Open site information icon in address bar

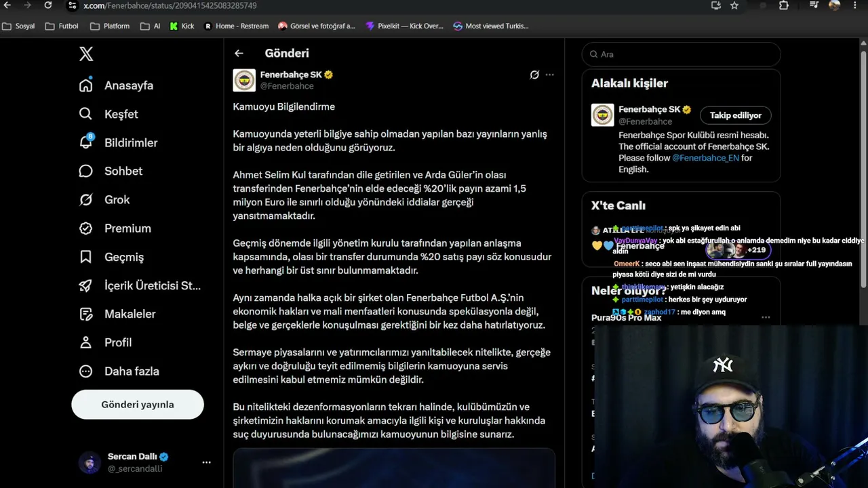(72, 5)
